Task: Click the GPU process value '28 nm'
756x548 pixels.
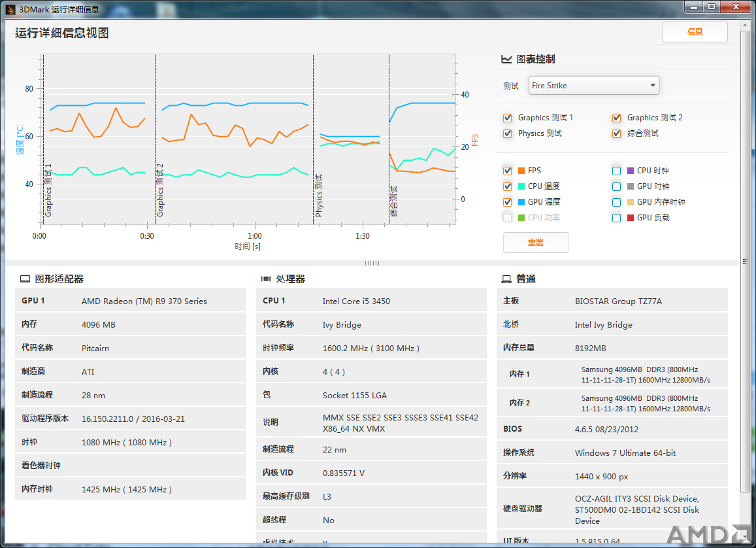Action: (x=93, y=396)
